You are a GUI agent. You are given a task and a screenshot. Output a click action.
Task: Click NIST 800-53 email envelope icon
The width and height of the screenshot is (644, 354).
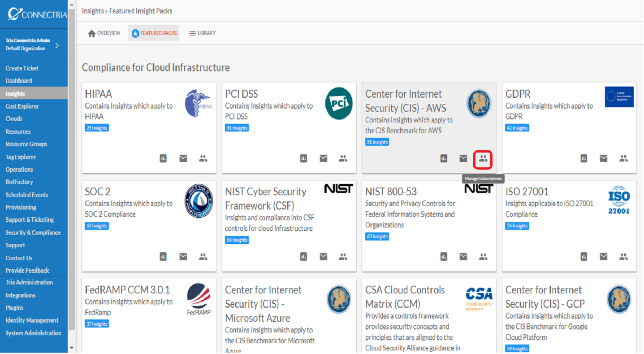pyautogui.click(x=463, y=256)
